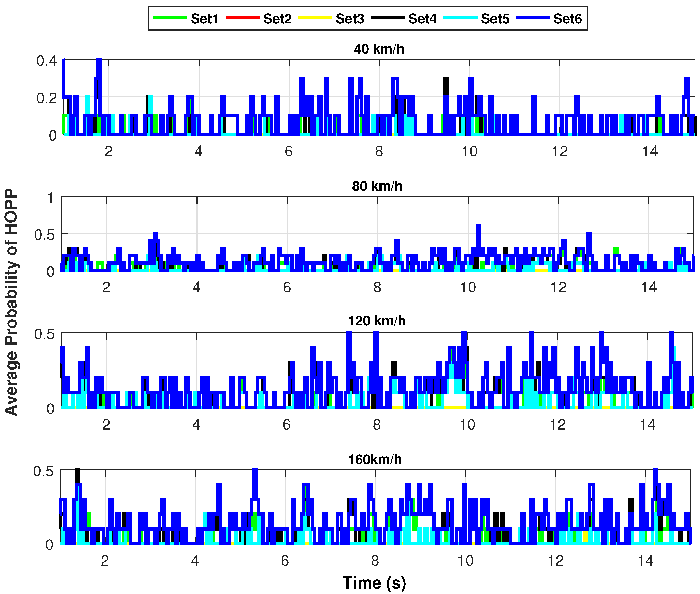Click the 0.4 y-tick on the 40 km/h plot
The width and height of the screenshot is (700, 594).
click(47, 61)
